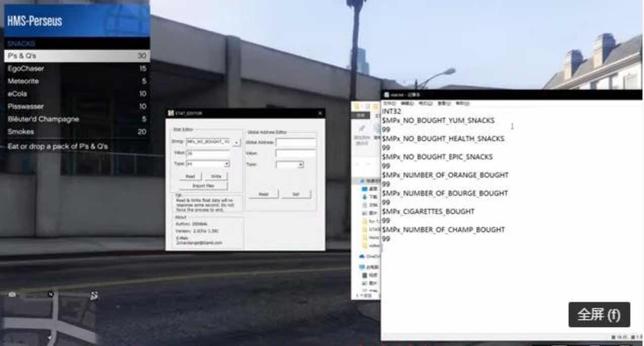
Task: Click Read button in Global Address Editor
Action: (263, 194)
